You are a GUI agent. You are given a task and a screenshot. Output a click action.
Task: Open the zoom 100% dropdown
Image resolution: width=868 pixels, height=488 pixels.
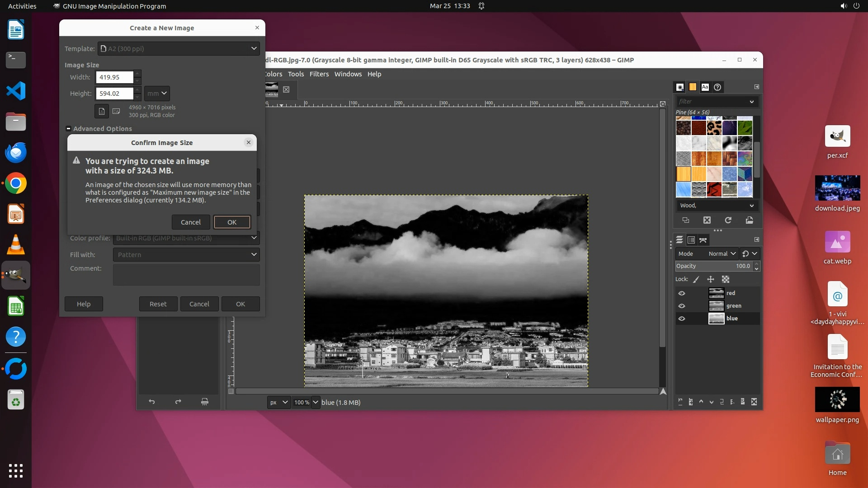point(316,402)
